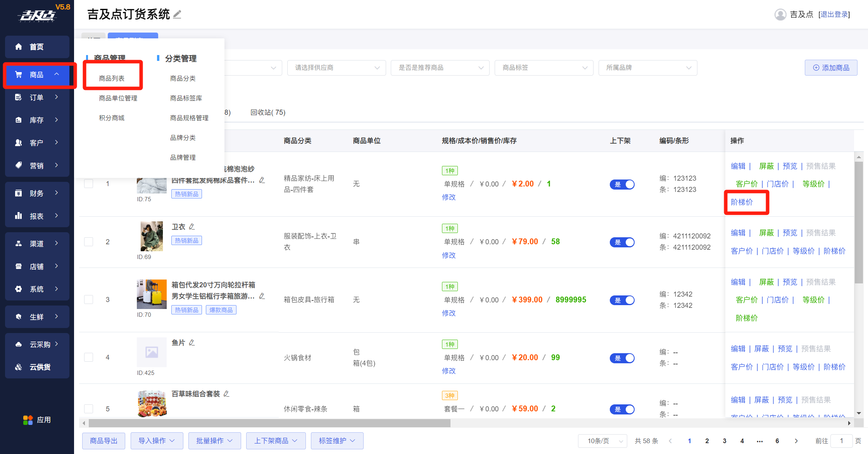Switch to the 回收站 tab
The height and width of the screenshot is (454, 868).
pyautogui.click(x=267, y=112)
